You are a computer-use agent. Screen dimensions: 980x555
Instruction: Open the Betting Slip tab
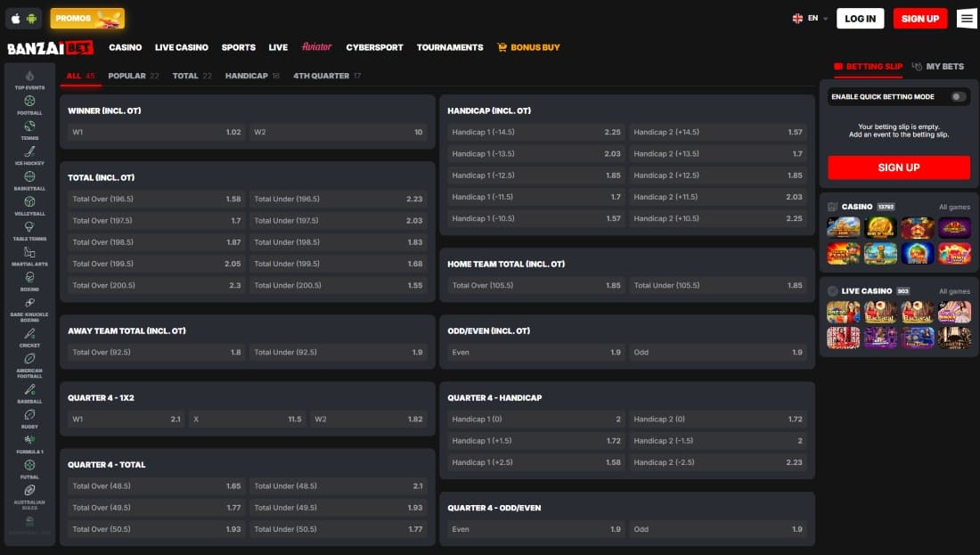868,66
